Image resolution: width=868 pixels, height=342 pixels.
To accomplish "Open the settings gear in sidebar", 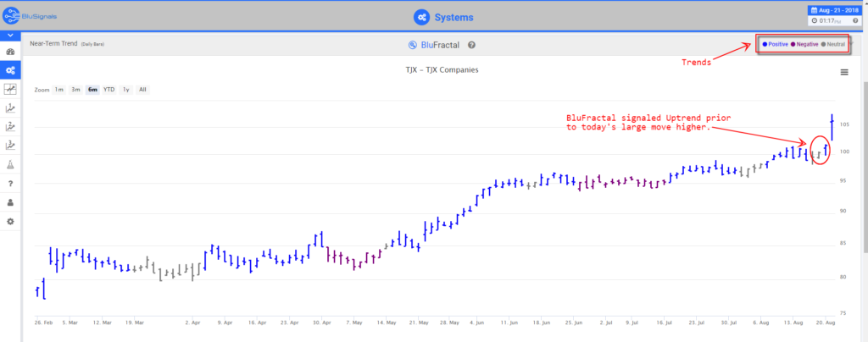I will click(x=10, y=221).
